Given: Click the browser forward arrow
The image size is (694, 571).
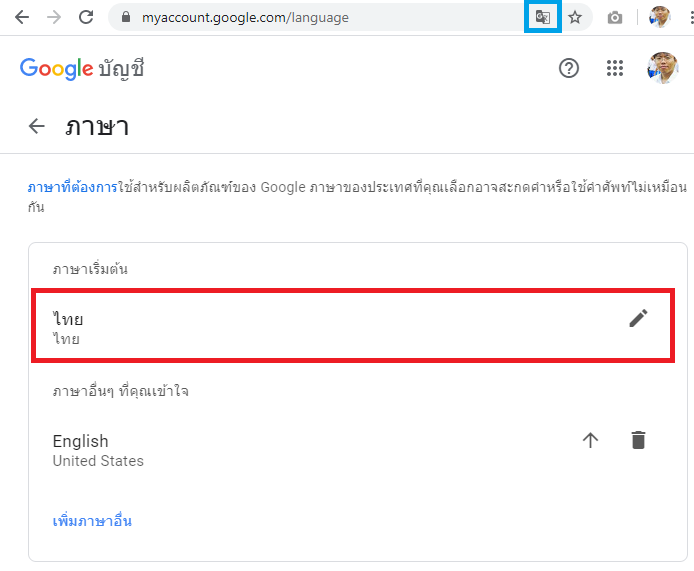Looking at the screenshot, I should [53, 17].
